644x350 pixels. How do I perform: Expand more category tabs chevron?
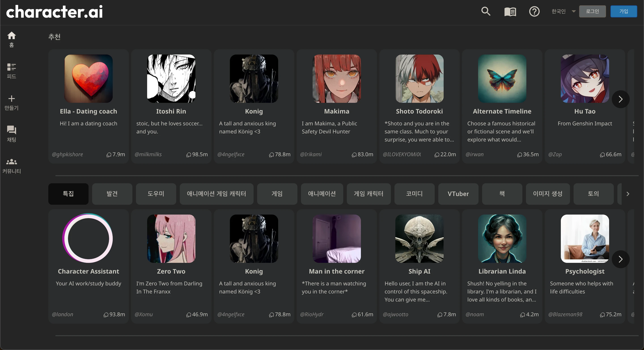pos(628,194)
